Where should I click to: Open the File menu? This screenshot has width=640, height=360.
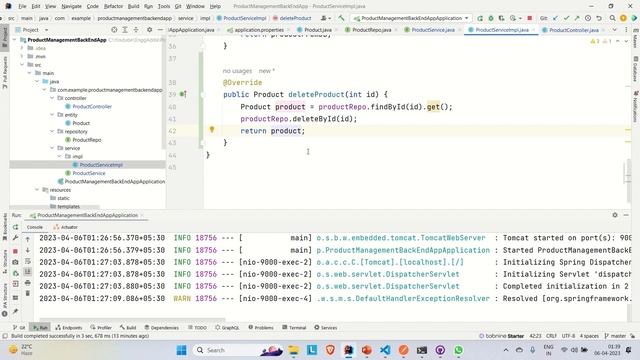point(22,6)
